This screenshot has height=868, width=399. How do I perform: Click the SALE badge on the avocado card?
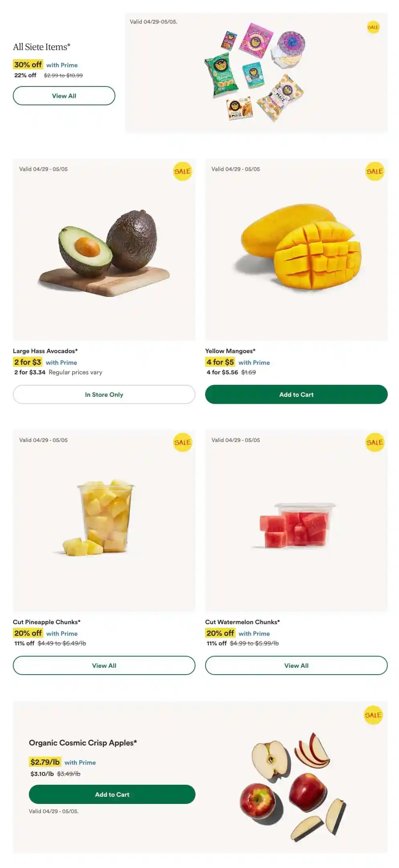click(x=182, y=171)
